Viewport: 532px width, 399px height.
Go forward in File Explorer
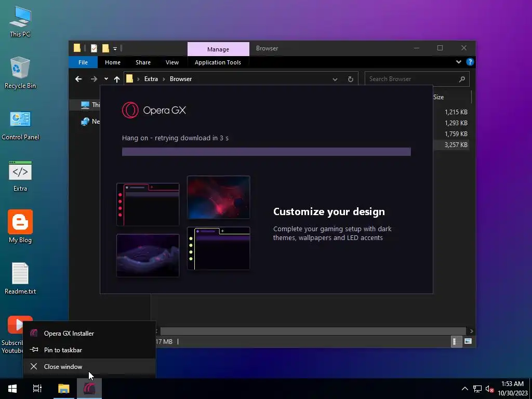pyautogui.click(x=94, y=79)
